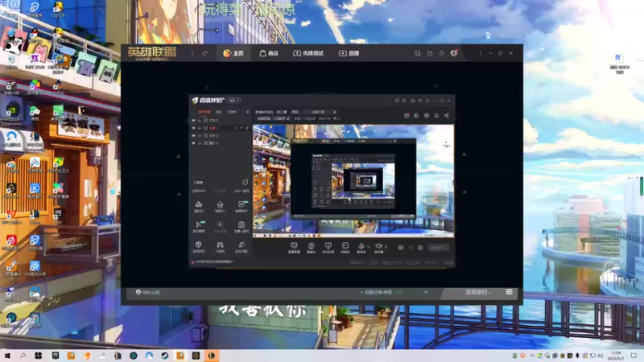Switch to the 先锋测试 tab
Image resolution: width=644 pixels, height=362 pixels.
coord(308,53)
